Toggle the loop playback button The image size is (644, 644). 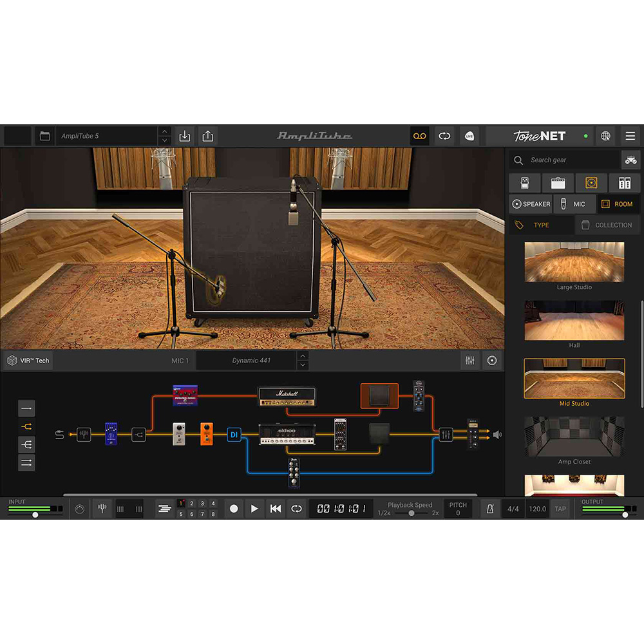[296, 508]
